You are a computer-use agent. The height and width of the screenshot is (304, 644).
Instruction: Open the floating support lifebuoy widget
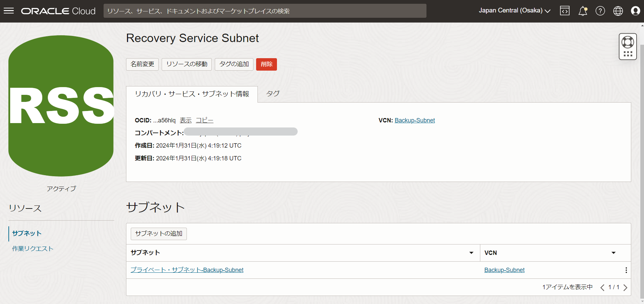click(x=628, y=43)
